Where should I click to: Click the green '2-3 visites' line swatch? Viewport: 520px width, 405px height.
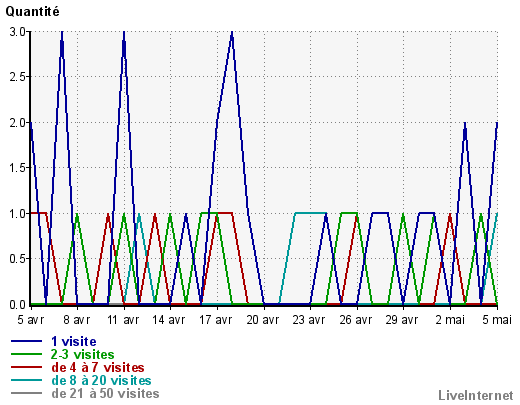point(27,354)
